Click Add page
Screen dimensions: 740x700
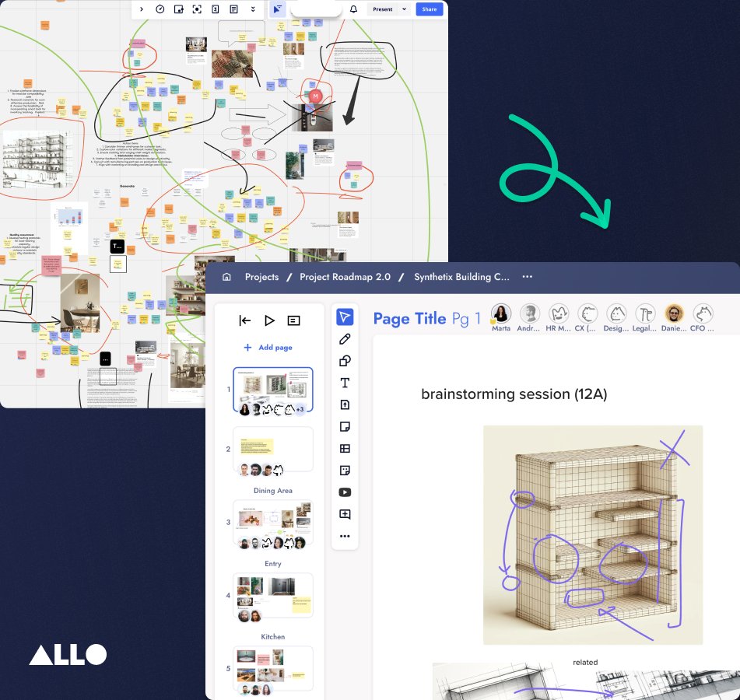point(268,348)
